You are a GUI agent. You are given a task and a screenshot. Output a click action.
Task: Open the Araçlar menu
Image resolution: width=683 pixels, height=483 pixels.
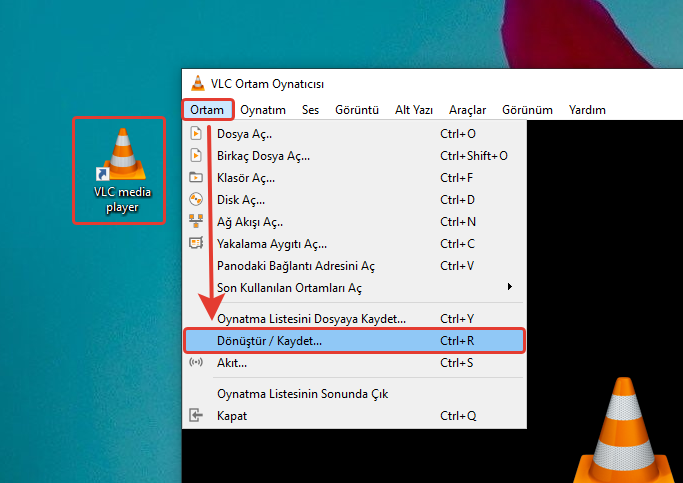(x=467, y=110)
